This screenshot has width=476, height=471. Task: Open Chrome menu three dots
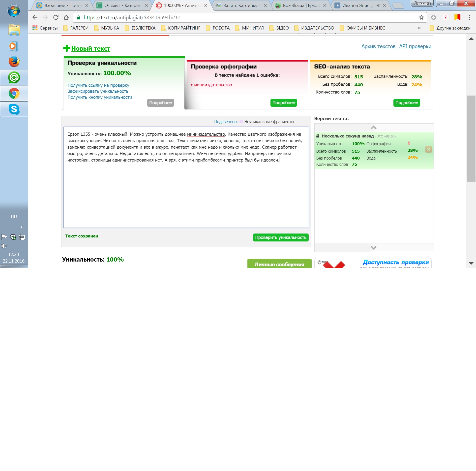point(469,17)
